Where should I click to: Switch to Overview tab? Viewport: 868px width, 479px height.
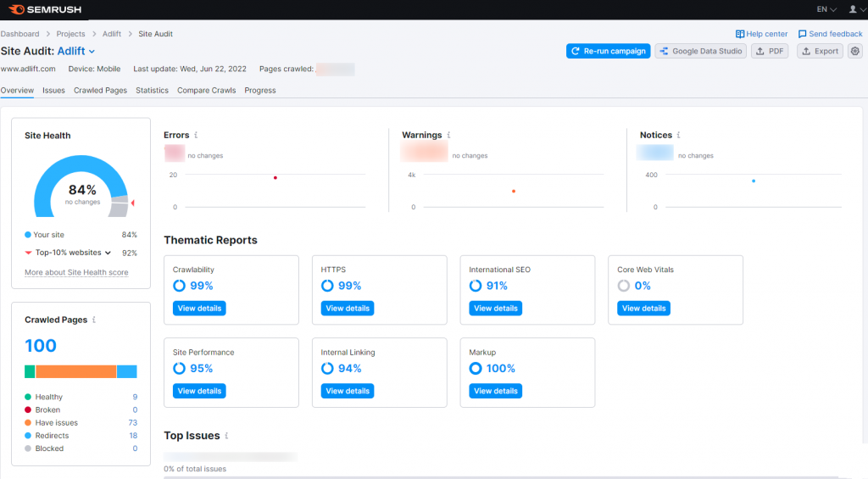(x=17, y=90)
